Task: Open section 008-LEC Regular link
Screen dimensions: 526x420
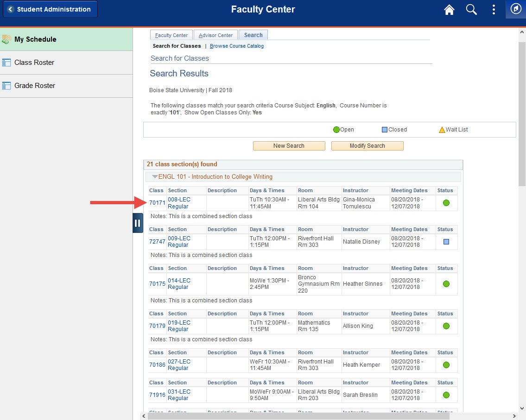Action: 179,203
